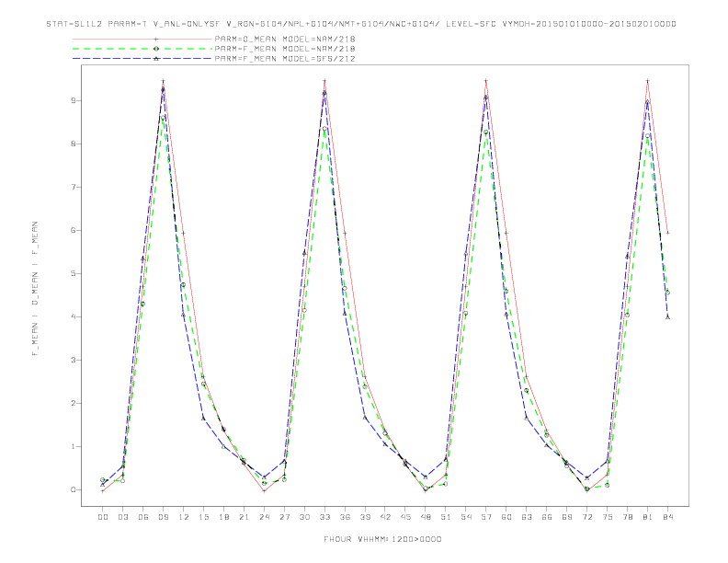Click y-axis tick label 5
The width and height of the screenshot is (728, 563).
74,273
